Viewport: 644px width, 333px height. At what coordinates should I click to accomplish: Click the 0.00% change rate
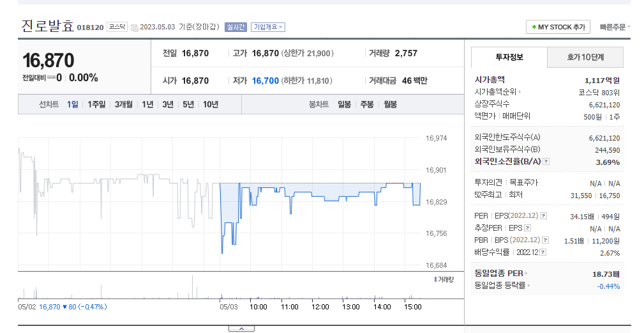tap(84, 77)
